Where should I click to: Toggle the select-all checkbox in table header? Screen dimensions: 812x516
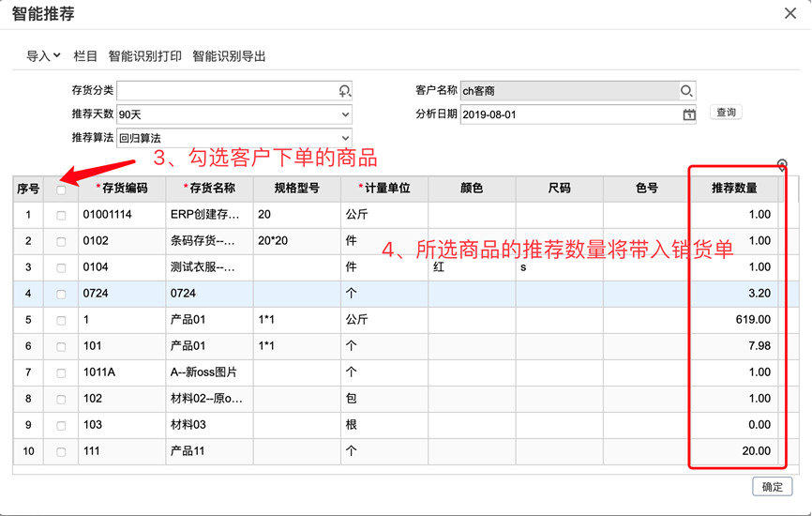61,190
